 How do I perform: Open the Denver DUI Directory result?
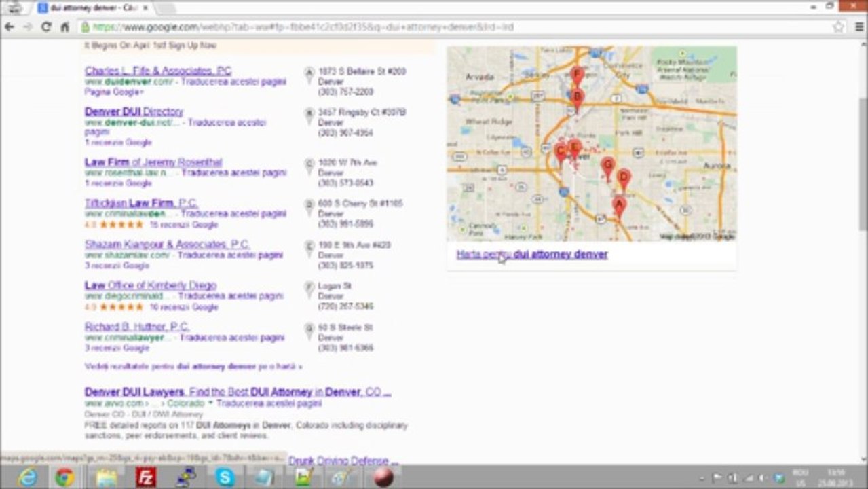click(134, 111)
